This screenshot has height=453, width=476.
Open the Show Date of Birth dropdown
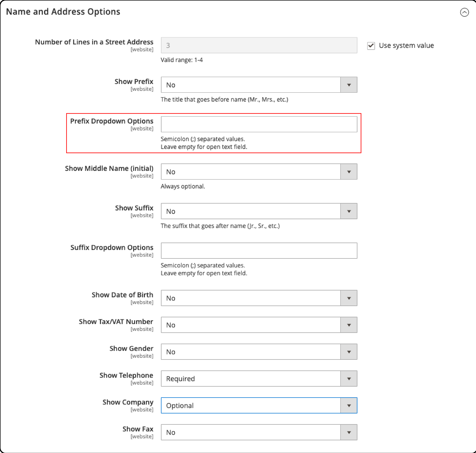tap(259, 298)
